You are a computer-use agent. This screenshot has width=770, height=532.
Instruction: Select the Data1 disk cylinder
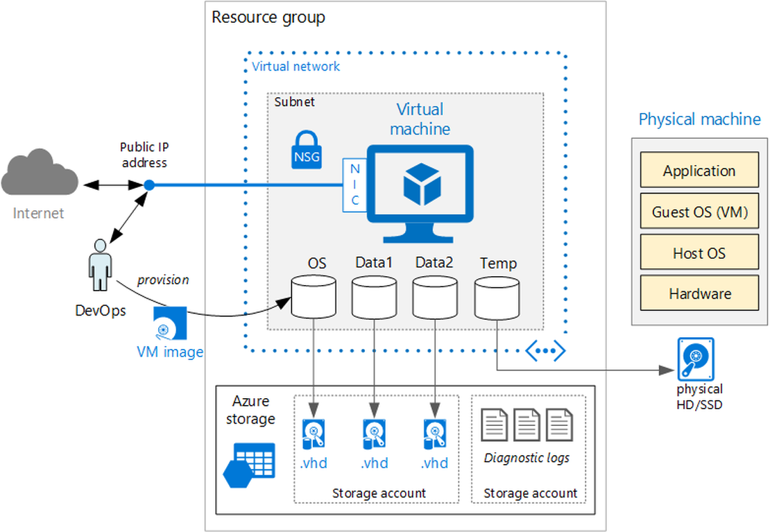pyautogui.click(x=374, y=298)
